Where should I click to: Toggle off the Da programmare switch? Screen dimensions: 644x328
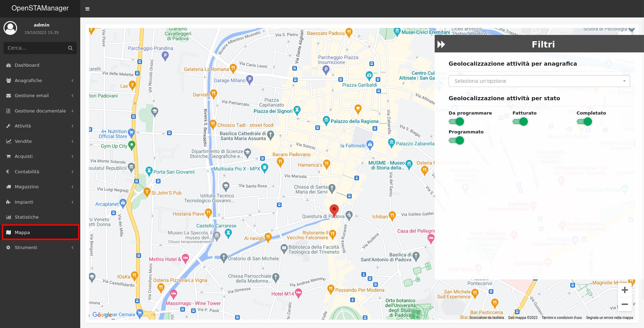[x=456, y=122]
